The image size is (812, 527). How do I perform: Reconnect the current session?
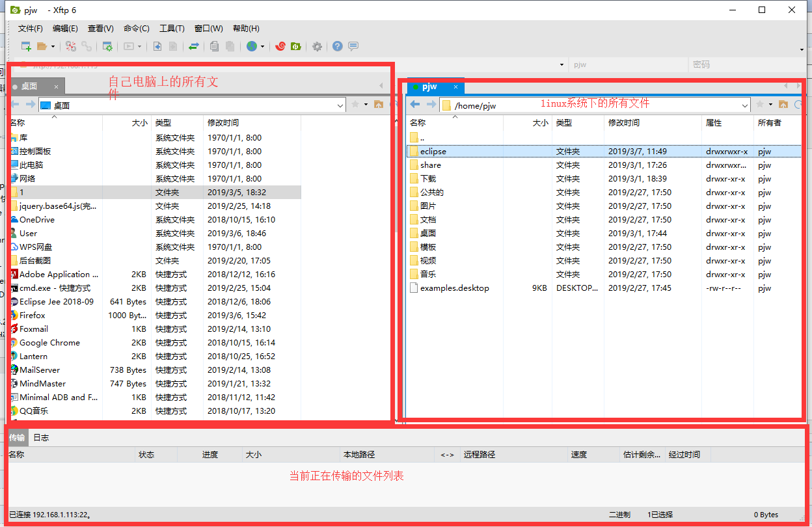(88, 46)
